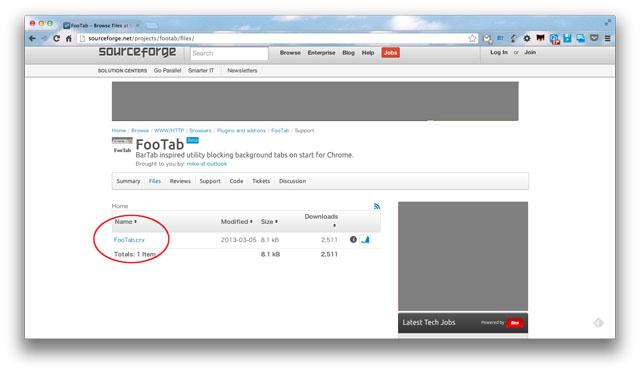The width and height of the screenshot is (640, 373).
Task: Click the Help menu item
Action: [368, 53]
